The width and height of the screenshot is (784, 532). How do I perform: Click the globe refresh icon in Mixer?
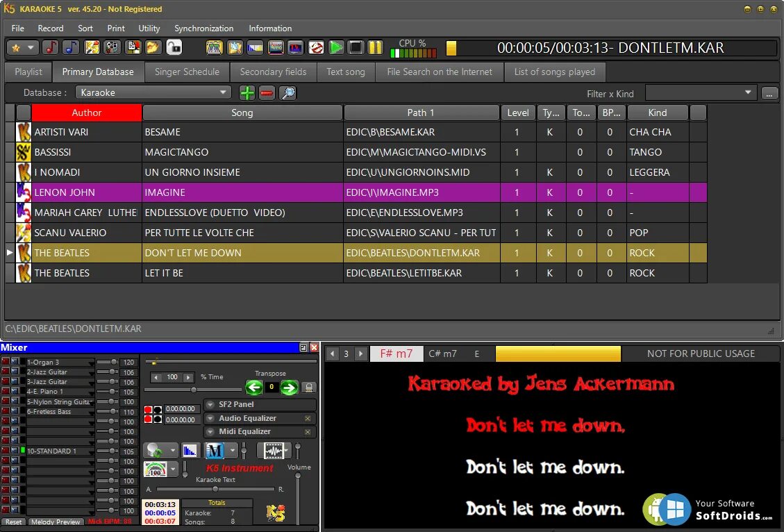click(x=156, y=451)
